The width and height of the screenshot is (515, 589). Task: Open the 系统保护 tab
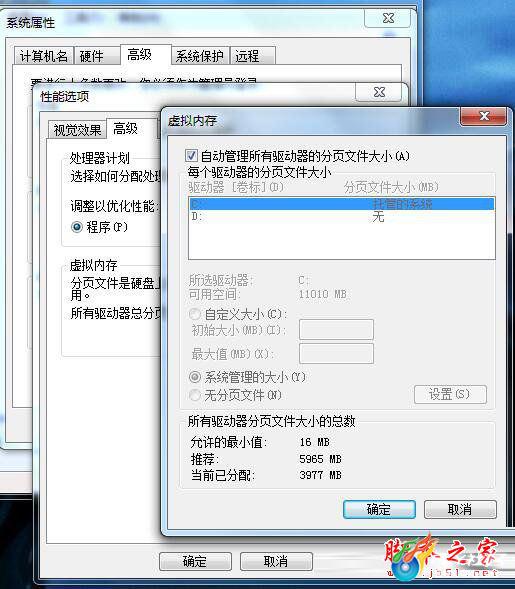coord(200,56)
